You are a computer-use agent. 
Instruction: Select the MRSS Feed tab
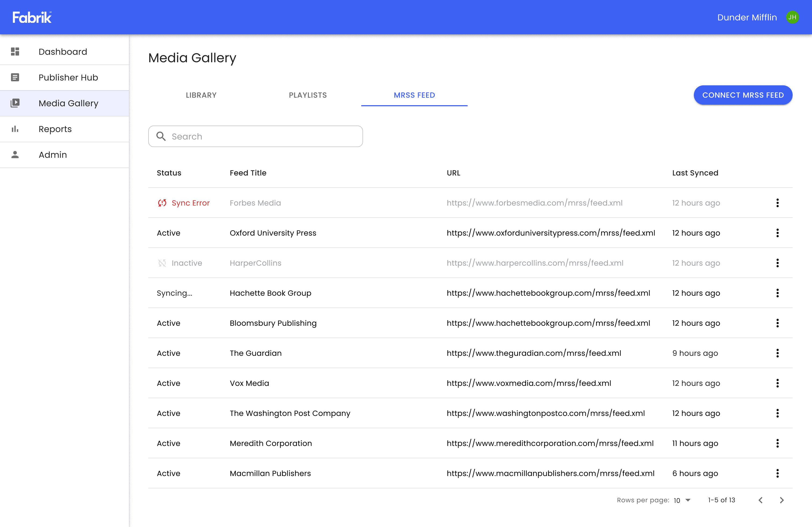(414, 95)
